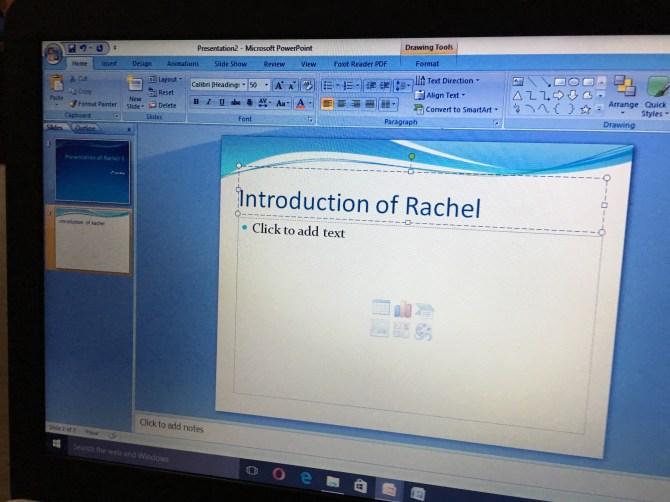This screenshot has width=670, height=502.
Task: Switch to the Slide Show tab
Action: point(229,64)
